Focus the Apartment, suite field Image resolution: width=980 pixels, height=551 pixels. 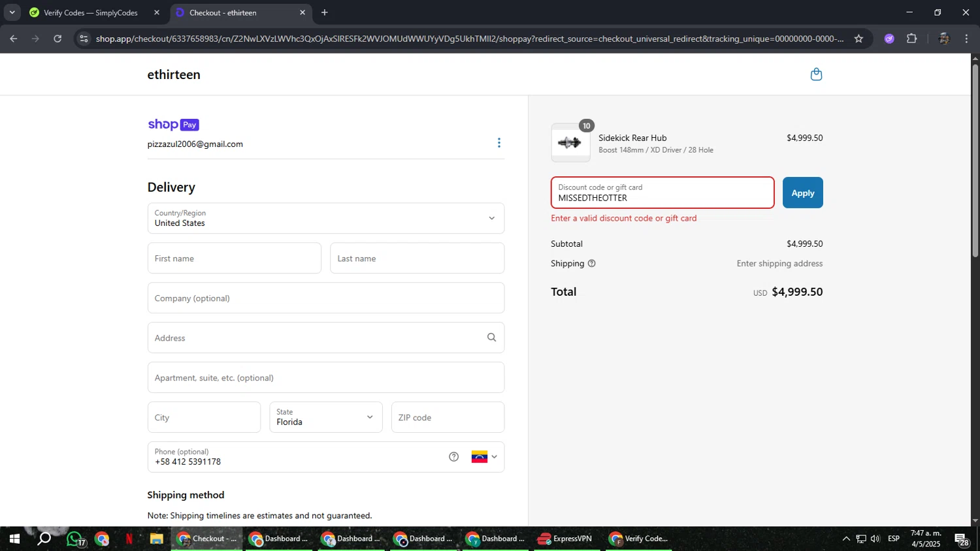pyautogui.click(x=326, y=377)
